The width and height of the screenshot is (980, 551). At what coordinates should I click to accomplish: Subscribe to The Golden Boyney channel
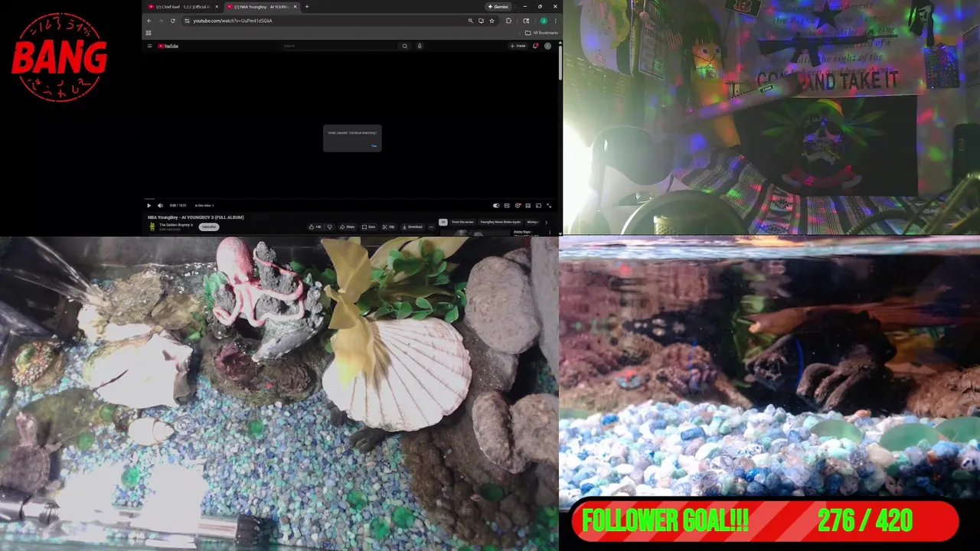[209, 227]
